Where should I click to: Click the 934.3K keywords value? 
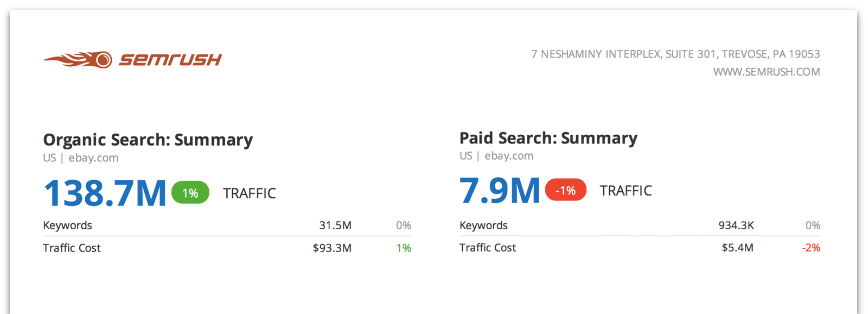[736, 225]
